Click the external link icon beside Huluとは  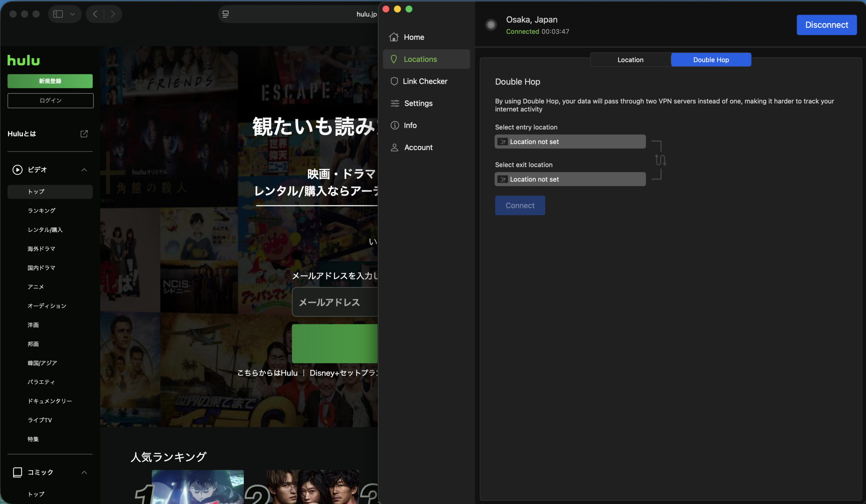(x=84, y=134)
